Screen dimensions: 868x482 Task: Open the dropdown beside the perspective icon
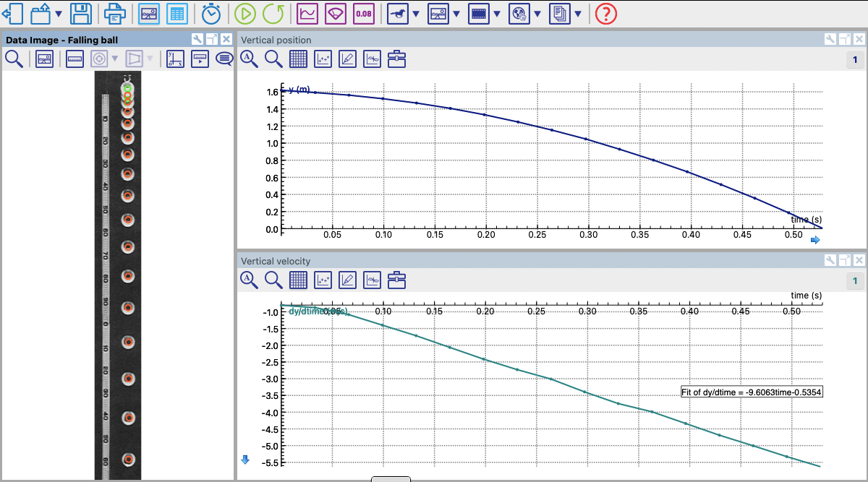(x=150, y=59)
